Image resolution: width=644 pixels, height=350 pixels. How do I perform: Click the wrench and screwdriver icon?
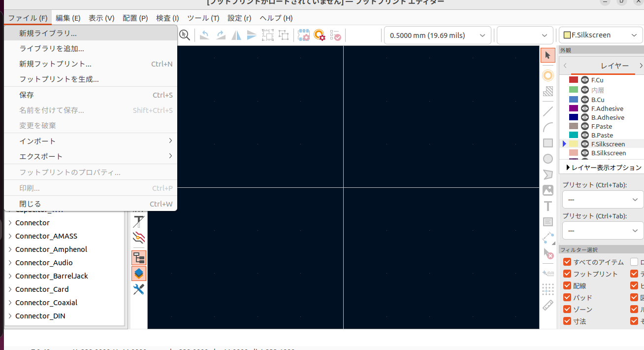click(x=139, y=289)
